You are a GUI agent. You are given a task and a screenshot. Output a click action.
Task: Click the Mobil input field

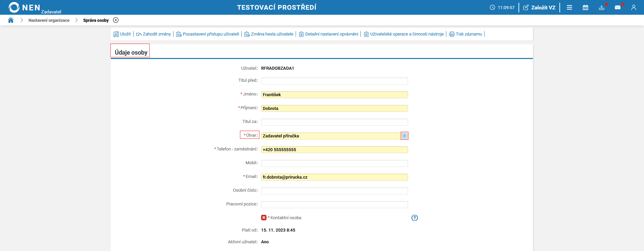pos(334,163)
